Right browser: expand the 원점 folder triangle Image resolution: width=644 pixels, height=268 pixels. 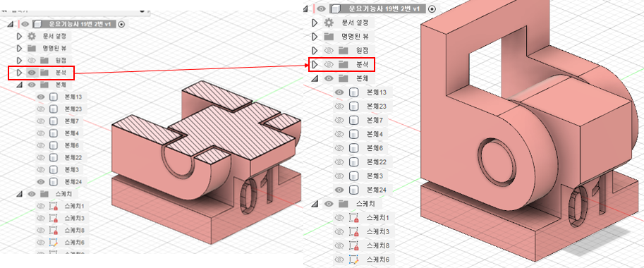pyautogui.click(x=315, y=51)
